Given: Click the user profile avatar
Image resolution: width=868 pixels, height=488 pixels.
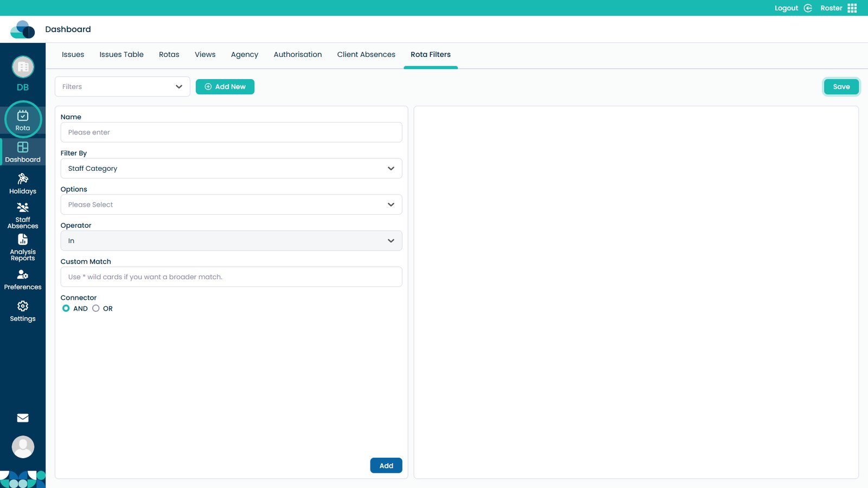Looking at the screenshot, I should 23,447.
